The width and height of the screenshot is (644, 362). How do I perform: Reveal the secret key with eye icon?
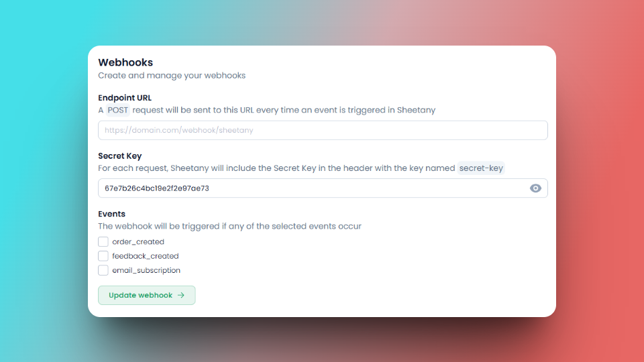pyautogui.click(x=535, y=188)
